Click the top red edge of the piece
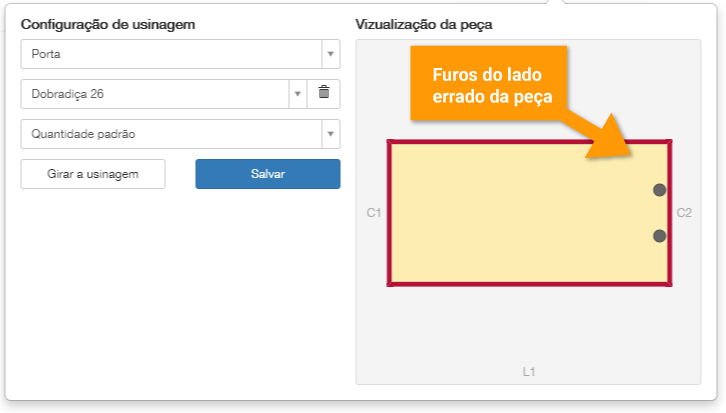The width and height of the screenshot is (726, 413). click(480, 143)
